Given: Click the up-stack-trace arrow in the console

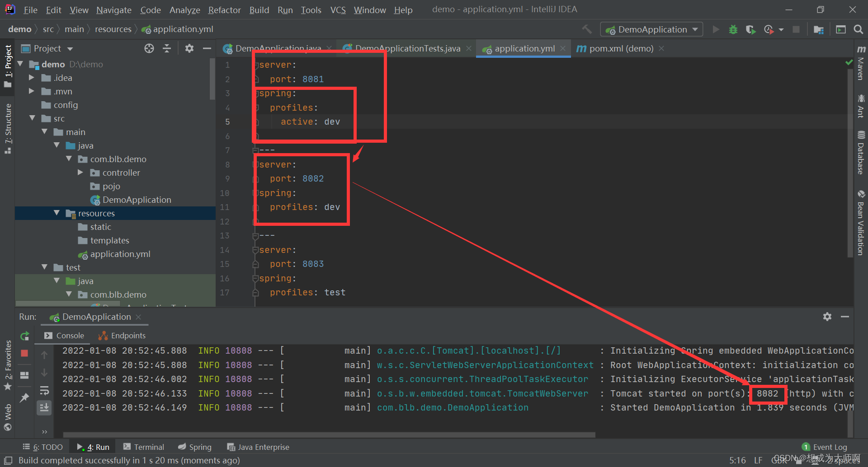Looking at the screenshot, I should (44, 355).
